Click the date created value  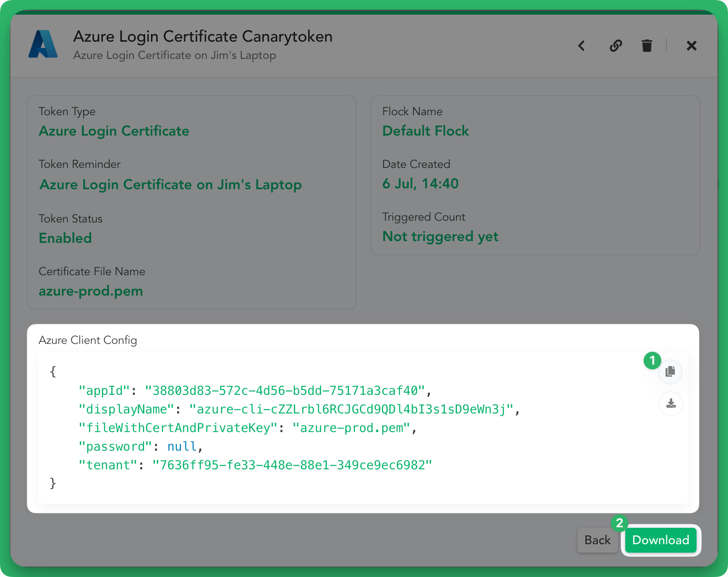click(420, 183)
